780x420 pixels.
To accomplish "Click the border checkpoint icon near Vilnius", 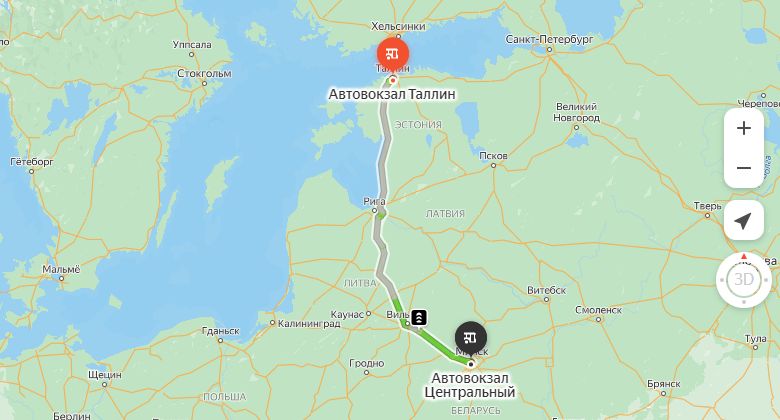I will [x=419, y=317].
